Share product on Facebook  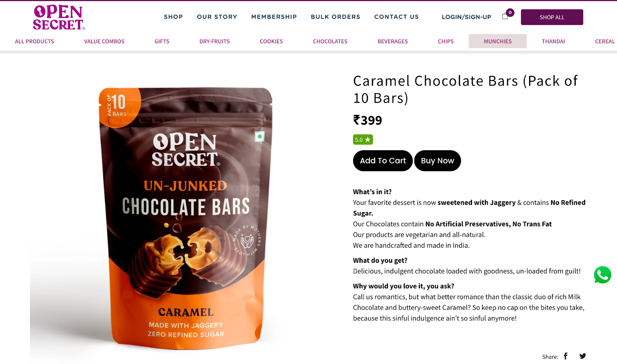click(x=566, y=356)
